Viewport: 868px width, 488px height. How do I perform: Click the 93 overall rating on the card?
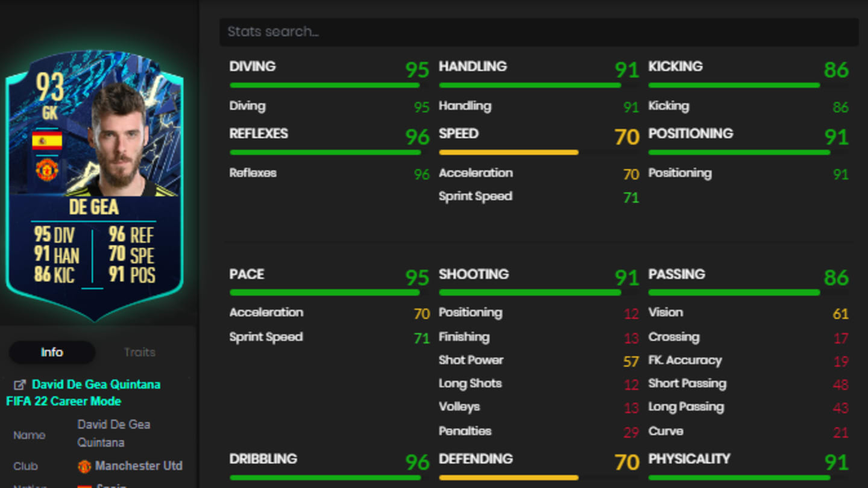[x=49, y=87]
